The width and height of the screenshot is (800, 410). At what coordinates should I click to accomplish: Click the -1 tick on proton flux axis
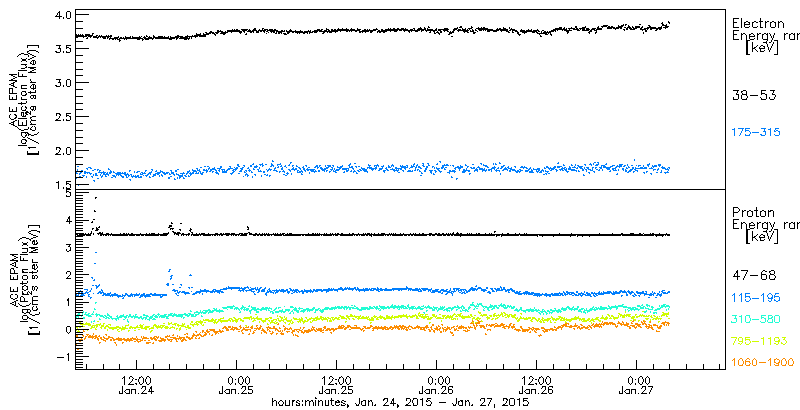tap(64, 356)
